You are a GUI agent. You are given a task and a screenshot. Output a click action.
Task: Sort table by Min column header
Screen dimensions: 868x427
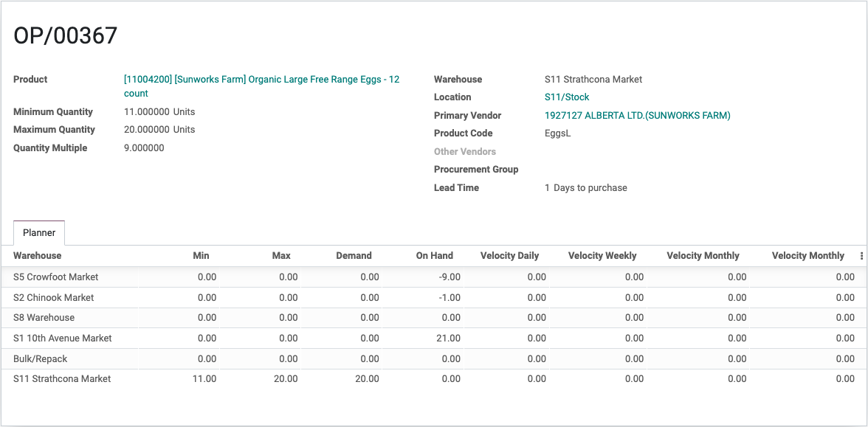pos(201,255)
